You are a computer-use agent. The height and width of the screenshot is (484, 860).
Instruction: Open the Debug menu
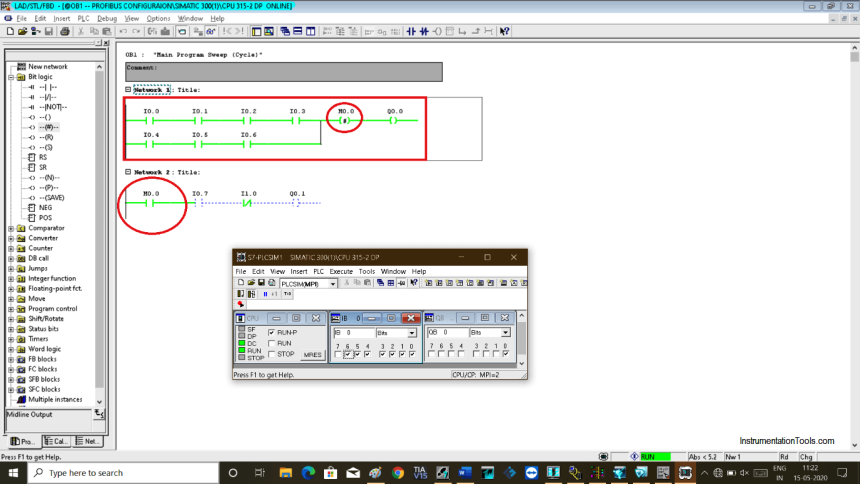coord(107,18)
